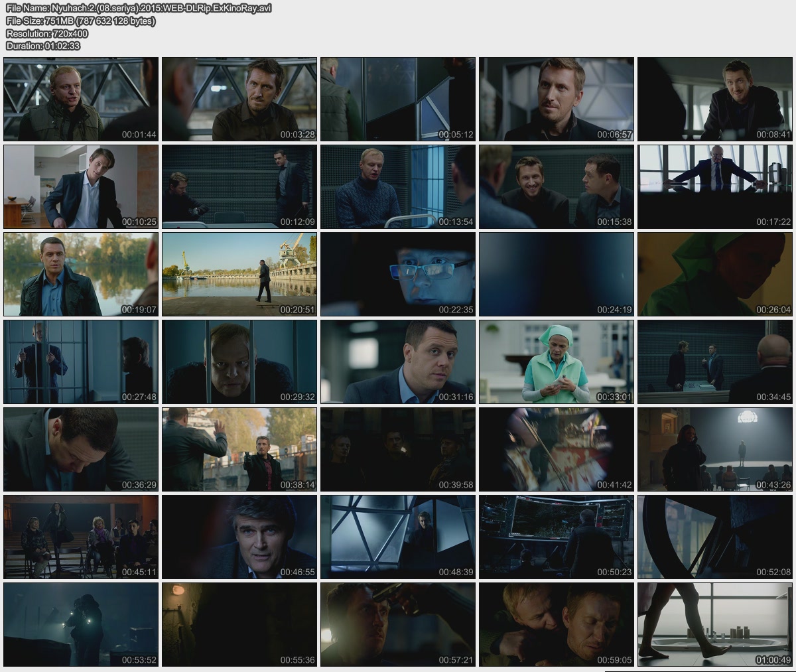The height and width of the screenshot is (672, 796).
Task: Select the nurse frame at 00:33:01
Action: click(x=557, y=362)
